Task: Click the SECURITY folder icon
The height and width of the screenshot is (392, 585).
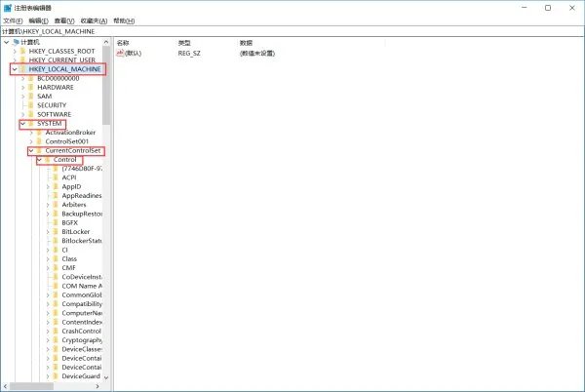Action: 32,105
